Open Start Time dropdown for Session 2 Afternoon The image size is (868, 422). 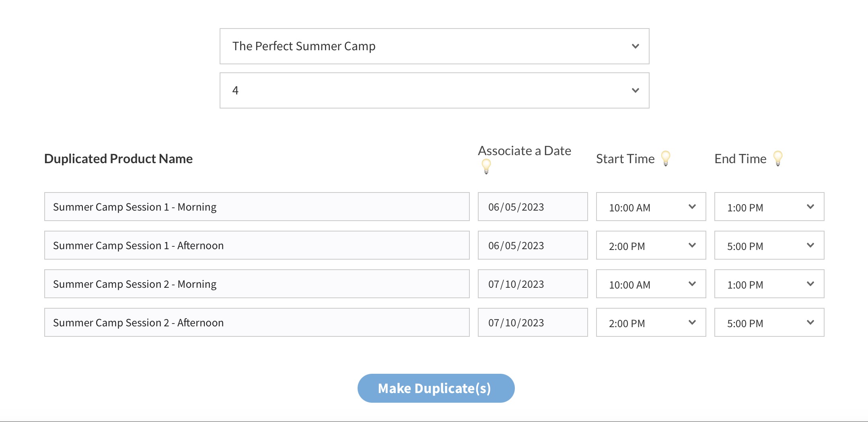coord(650,323)
